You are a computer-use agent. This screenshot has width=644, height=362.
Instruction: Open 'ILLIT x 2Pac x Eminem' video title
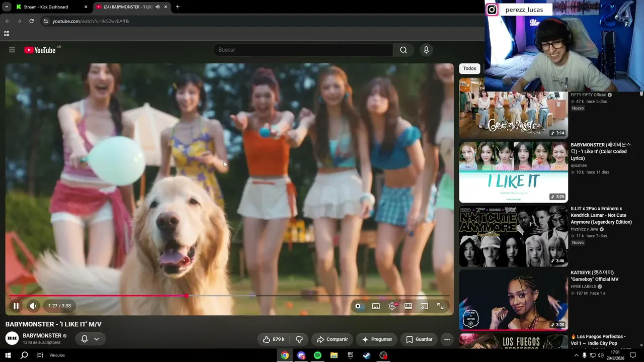click(x=601, y=215)
